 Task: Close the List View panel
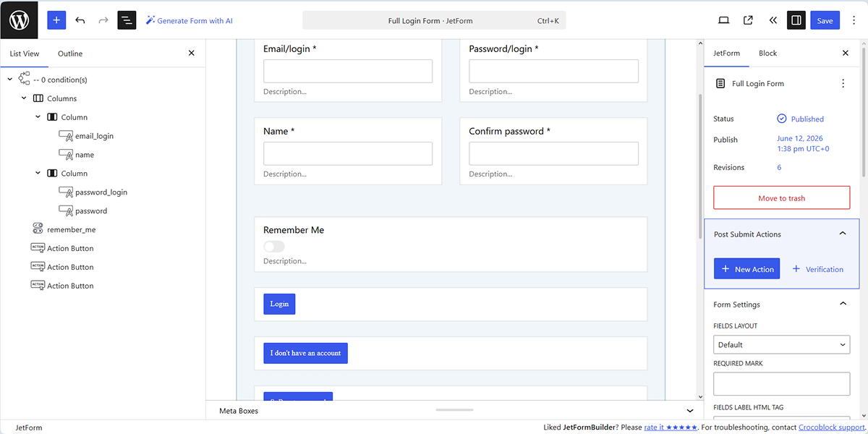(192, 54)
